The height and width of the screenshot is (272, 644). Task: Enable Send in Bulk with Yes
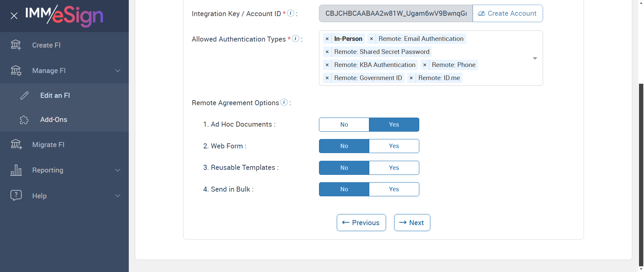394,189
